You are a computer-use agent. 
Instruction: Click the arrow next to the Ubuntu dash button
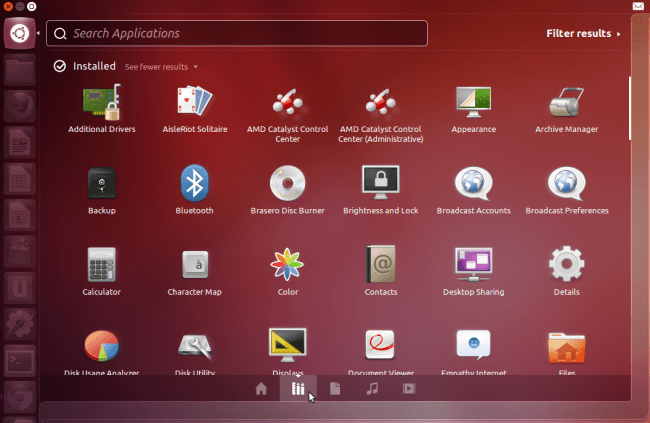coord(38,33)
